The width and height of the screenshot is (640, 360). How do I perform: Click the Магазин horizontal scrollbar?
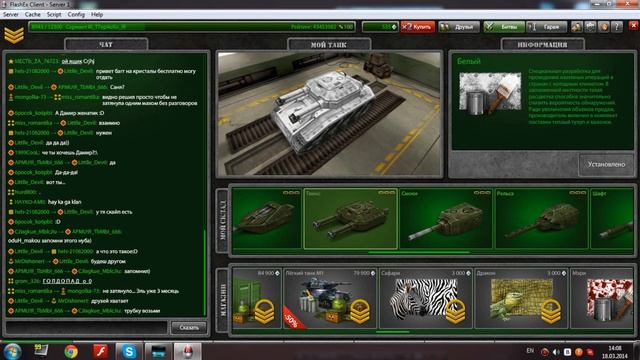(x=393, y=332)
